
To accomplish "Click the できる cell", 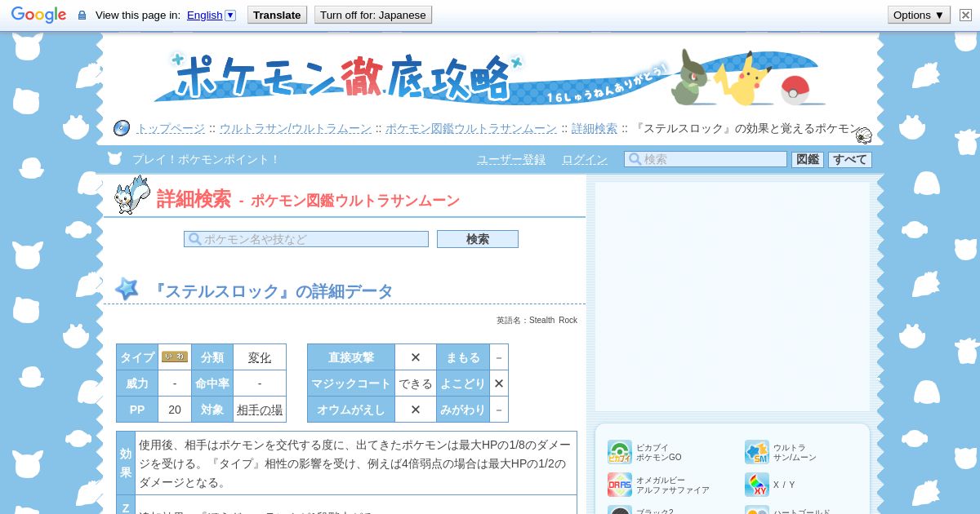I will click(x=416, y=383).
